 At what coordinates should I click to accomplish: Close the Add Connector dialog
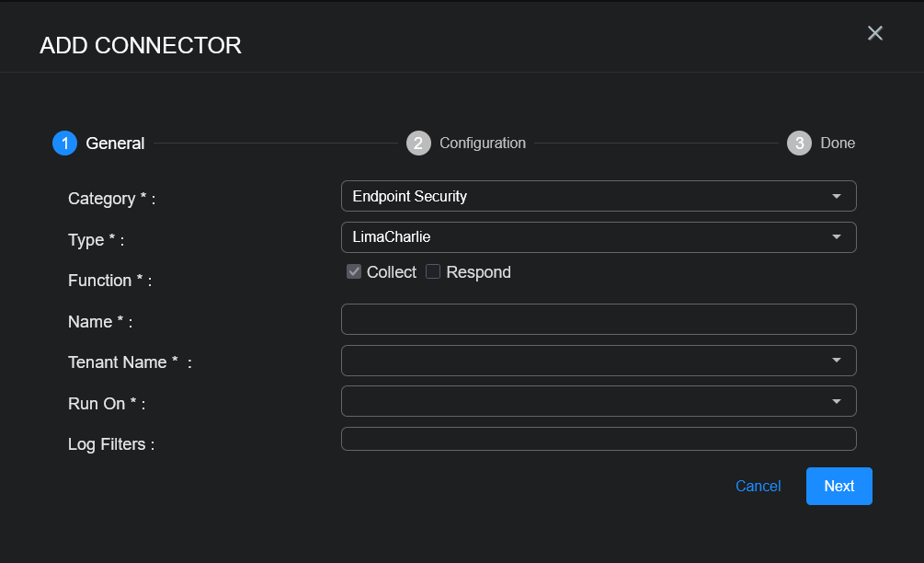click(x=875, y=33)
